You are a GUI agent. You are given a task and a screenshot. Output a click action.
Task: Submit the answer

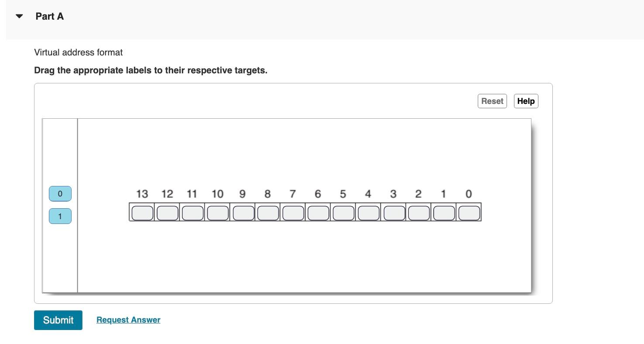point(58,320)
